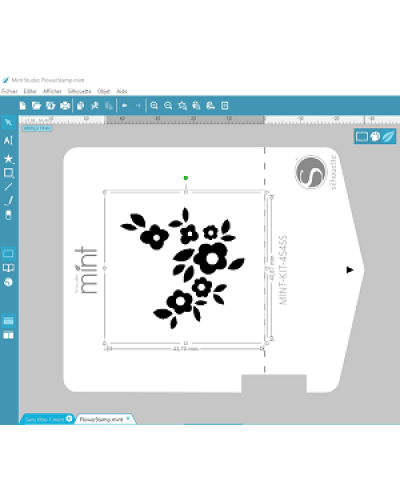The image size is (400, 500).
Task: Click the Send to Mint leaf icon
Action: (388, 136)
